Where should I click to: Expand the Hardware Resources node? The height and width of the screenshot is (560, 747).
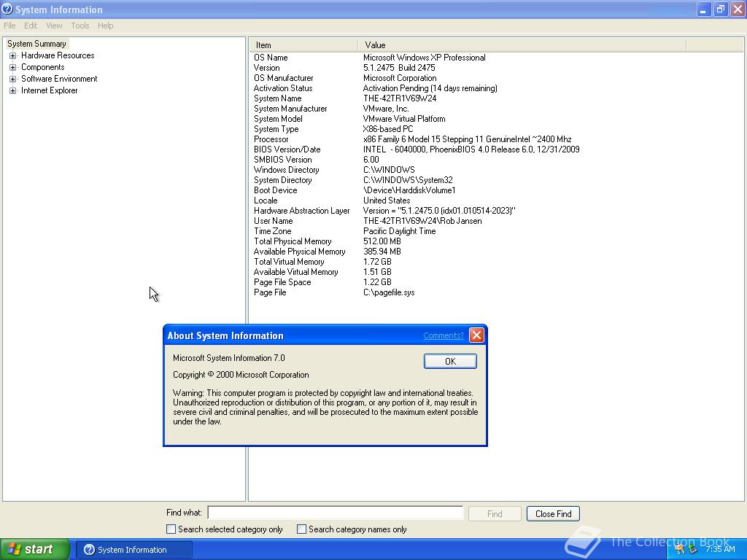tap(13, 55)
